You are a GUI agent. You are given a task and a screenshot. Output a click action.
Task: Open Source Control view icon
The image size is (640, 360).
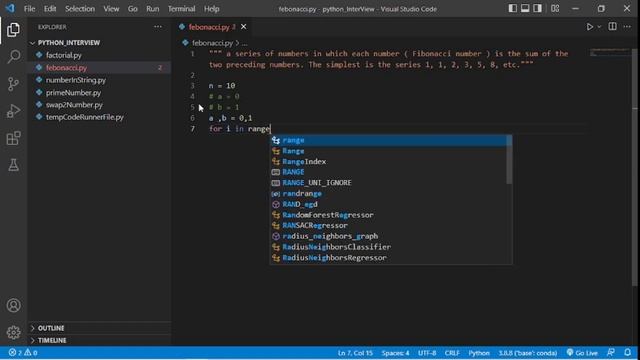[x=13, y=84]
